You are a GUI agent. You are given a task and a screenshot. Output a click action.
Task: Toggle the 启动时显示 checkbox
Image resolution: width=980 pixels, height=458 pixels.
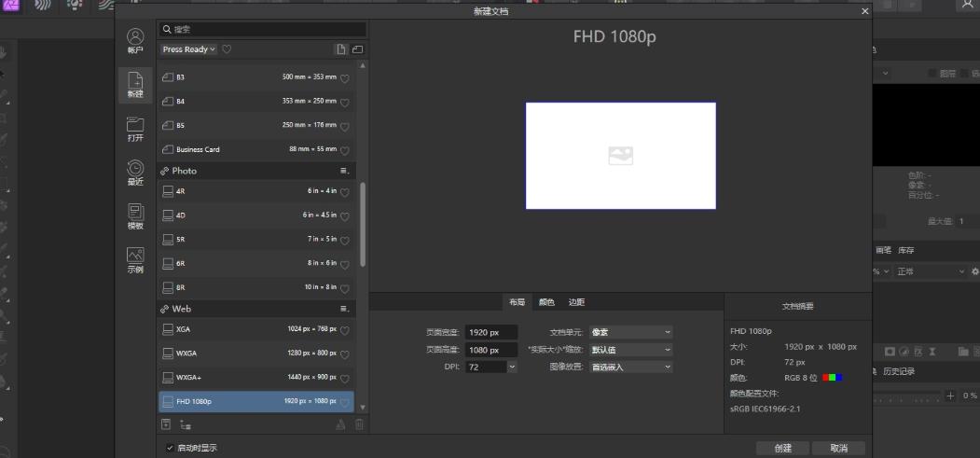click(x=170, y=448)
